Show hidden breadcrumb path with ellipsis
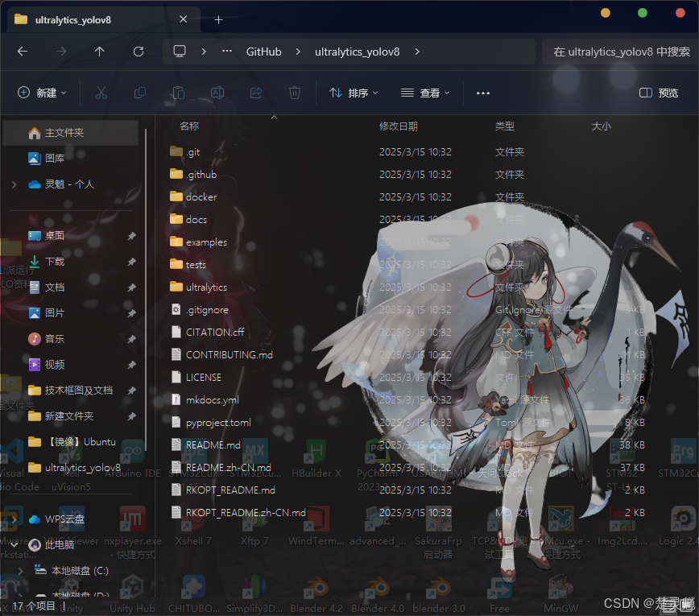Viewport: 699px width, 616px height. (x=227, y=52)
